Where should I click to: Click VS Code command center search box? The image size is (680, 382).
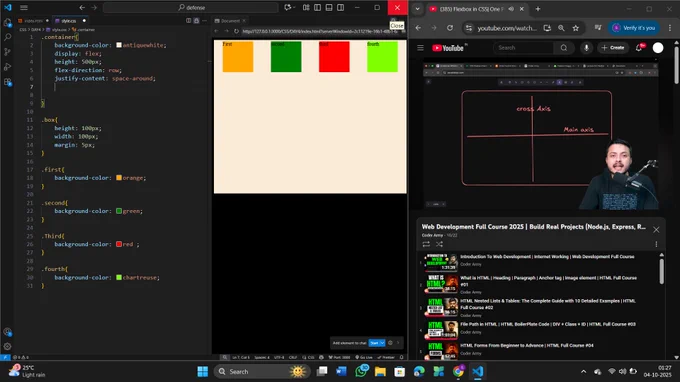point(191,7)
